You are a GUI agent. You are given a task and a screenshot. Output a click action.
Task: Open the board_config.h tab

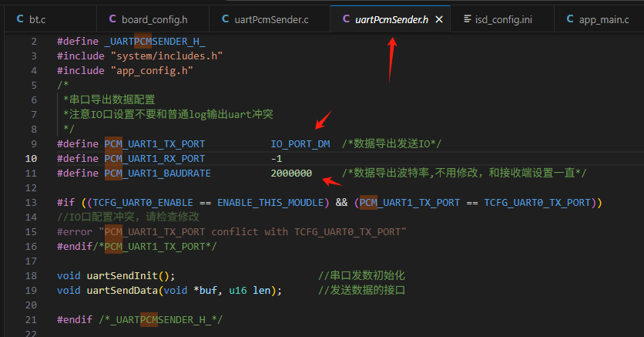click(x=153, y=19)
